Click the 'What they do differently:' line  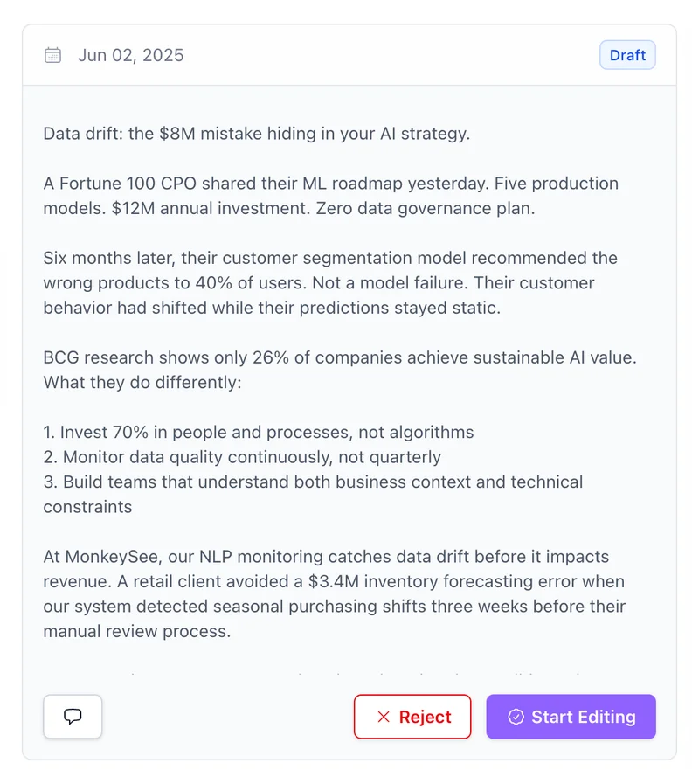(x=142, y=383)
